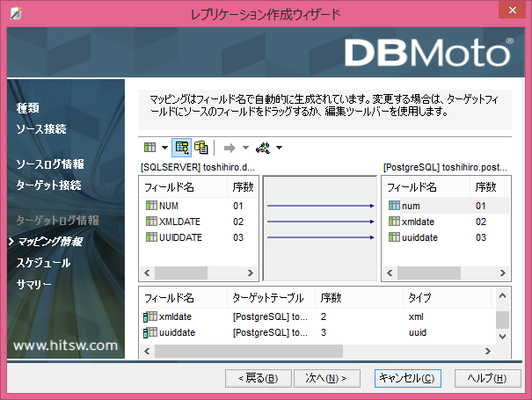Screen dimensions: 532x400
Task: Click source list 序数 column header
Action: click(243, 187)
